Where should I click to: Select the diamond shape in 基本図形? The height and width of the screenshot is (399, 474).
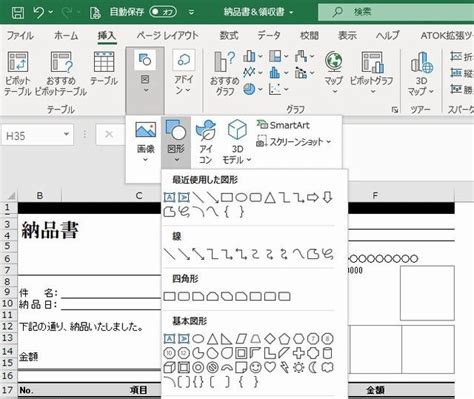coord(270,339)
